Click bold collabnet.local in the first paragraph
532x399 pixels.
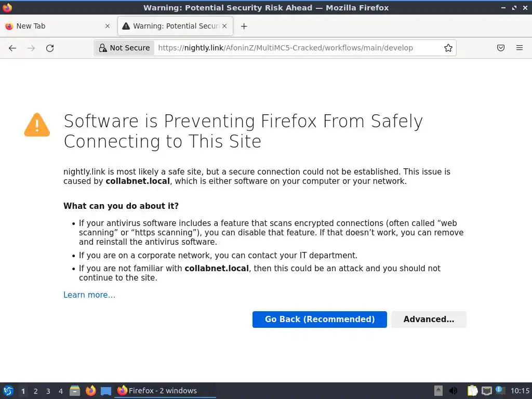click(x=138, y=181)
